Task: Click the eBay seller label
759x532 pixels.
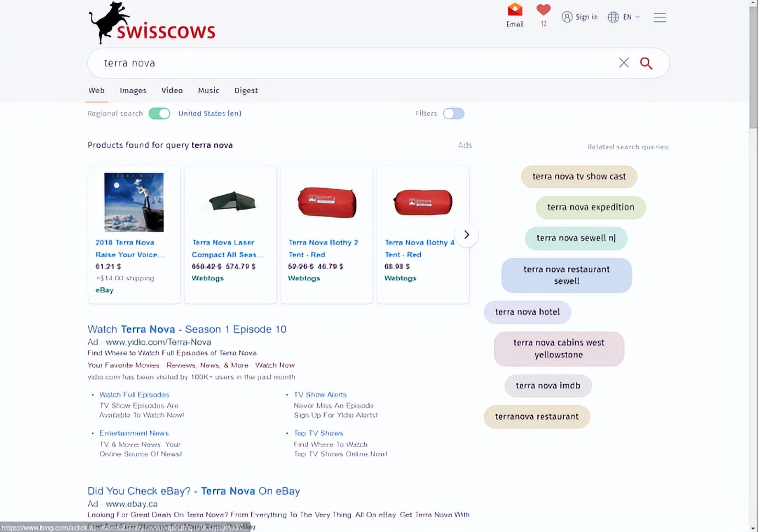Action: [x=104, y=290]
